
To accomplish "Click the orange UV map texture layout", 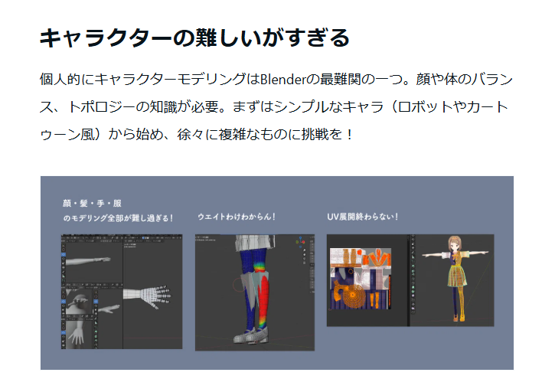I will (x=361, y=279).
